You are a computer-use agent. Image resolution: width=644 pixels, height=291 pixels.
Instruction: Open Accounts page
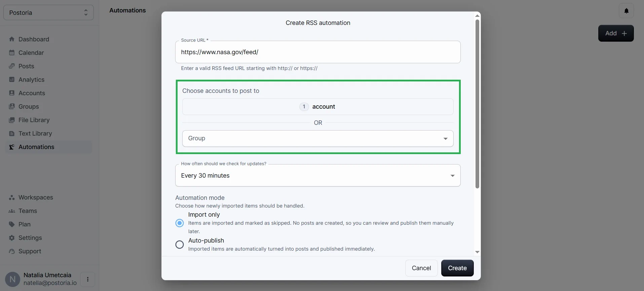point(49,93)
